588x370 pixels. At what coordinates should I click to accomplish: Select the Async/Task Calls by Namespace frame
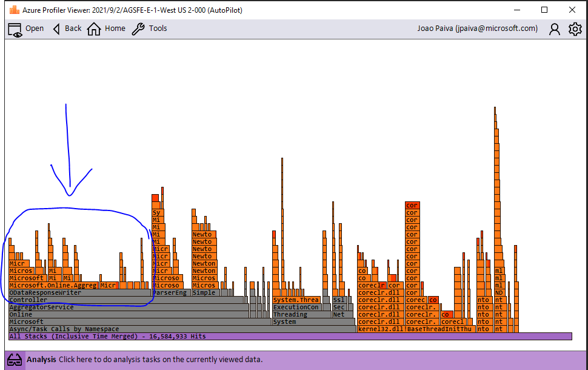pos(182,329)
